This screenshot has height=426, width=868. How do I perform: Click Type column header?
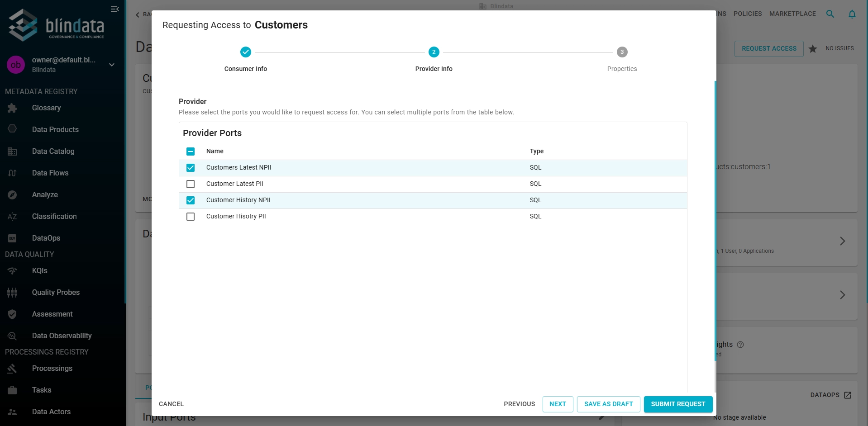(537, 151)
